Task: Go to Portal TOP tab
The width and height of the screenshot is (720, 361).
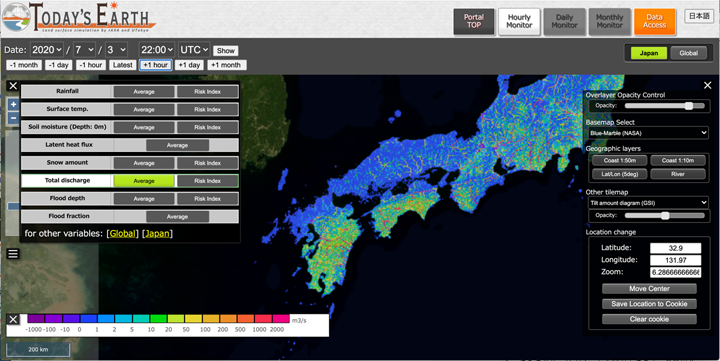Action: (474, 22)
